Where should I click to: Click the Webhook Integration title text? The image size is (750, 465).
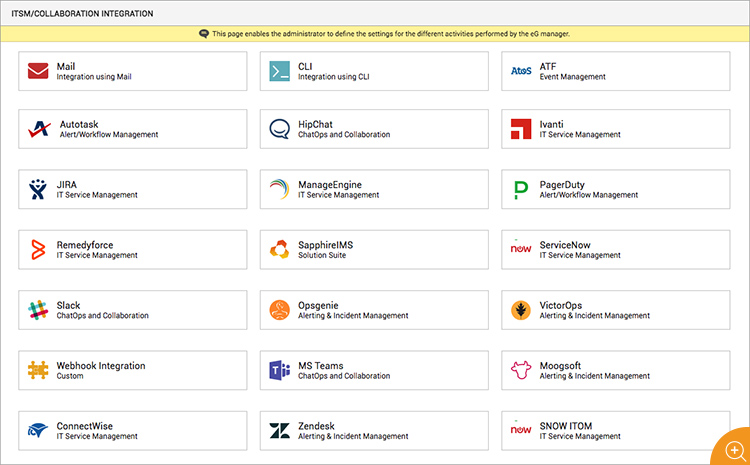(x=101, y=365)
